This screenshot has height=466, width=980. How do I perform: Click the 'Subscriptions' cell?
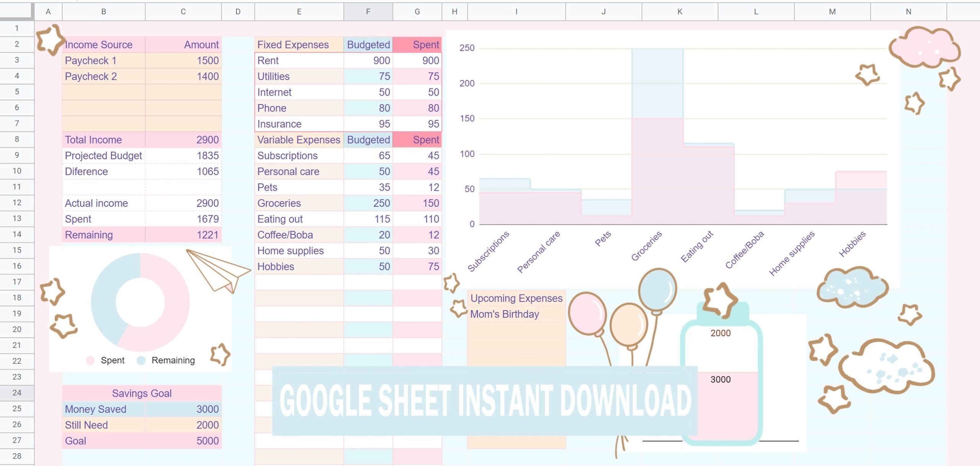pyautogui.click(x=299, y=155)
